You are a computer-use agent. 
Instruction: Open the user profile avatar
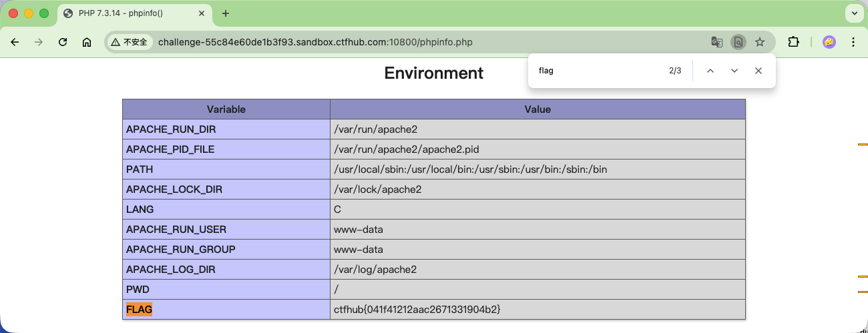829,42
